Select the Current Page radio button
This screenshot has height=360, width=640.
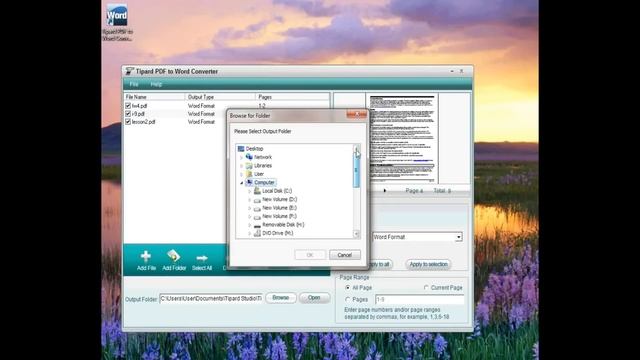click(426, 288)
